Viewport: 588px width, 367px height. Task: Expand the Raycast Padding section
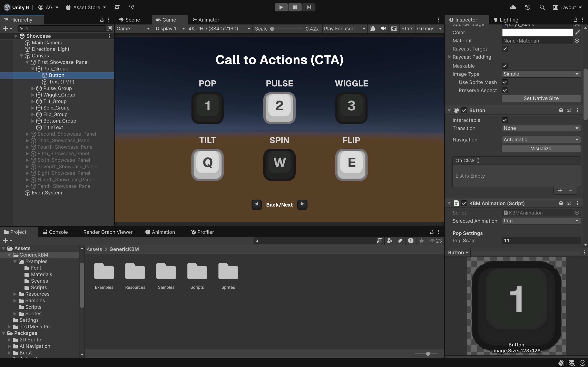tap(450, 57)
